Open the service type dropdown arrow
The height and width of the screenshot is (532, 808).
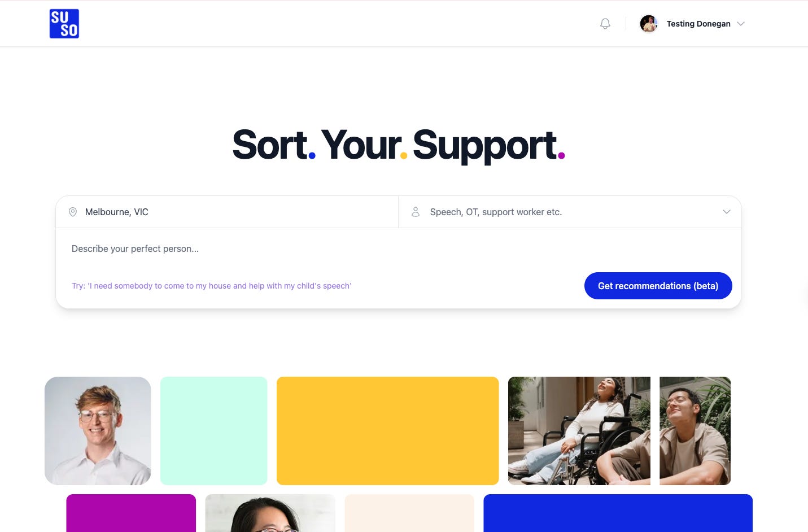[x=727, y=212]
